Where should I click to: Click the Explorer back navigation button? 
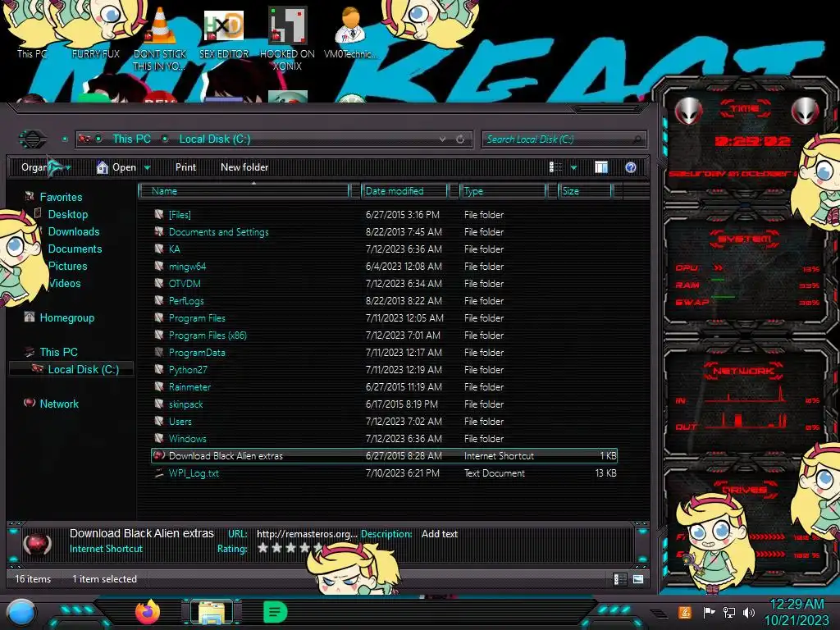click(33, 139)
